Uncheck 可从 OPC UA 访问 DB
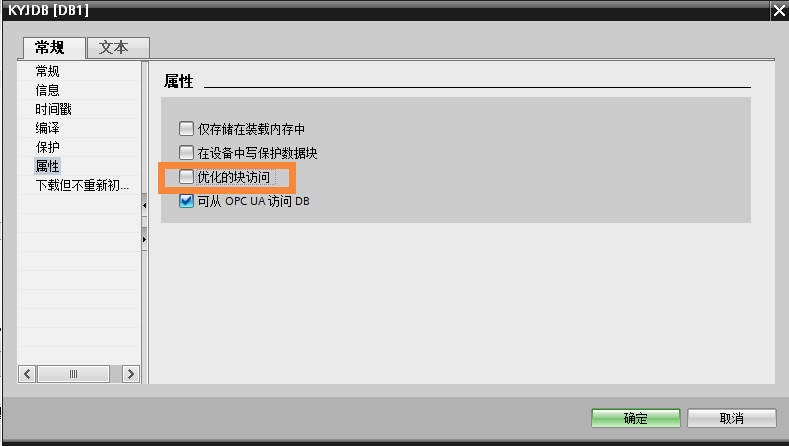 tap(186, 201)
